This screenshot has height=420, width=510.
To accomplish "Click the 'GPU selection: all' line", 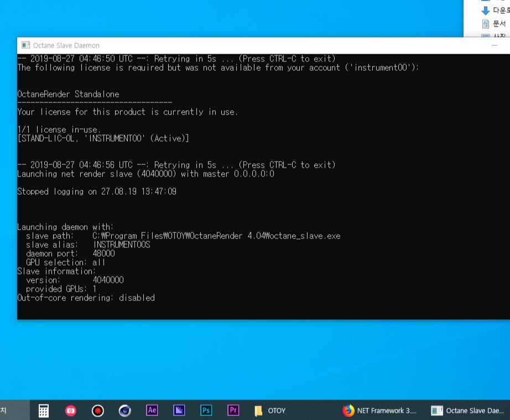I will [x=65, y=262].
